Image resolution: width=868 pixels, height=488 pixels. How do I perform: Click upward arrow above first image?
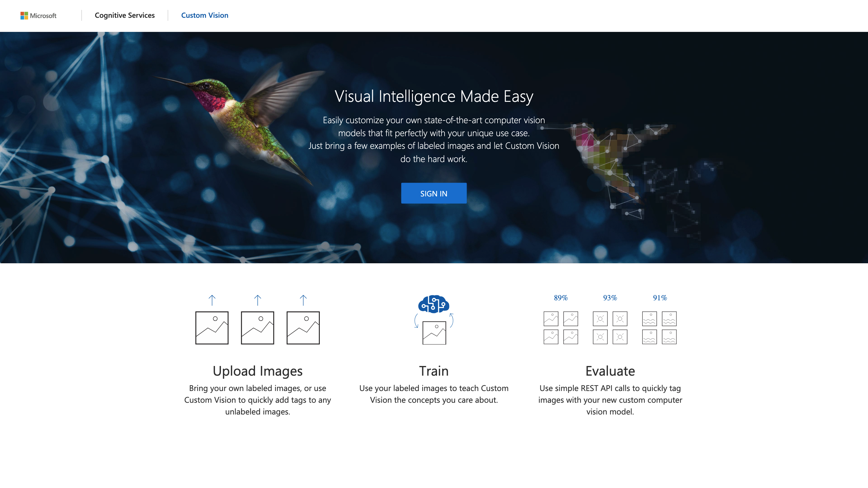pos(212,300)
